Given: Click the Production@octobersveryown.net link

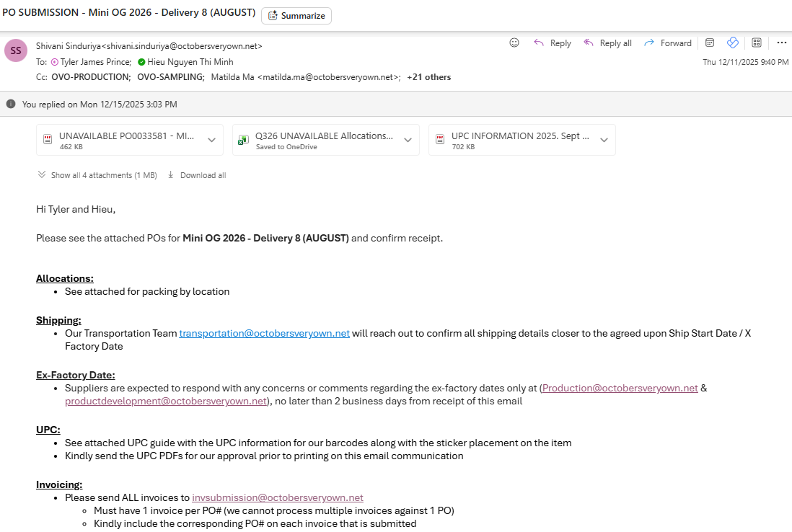Looking at the screenshot, I should [620, 388].
